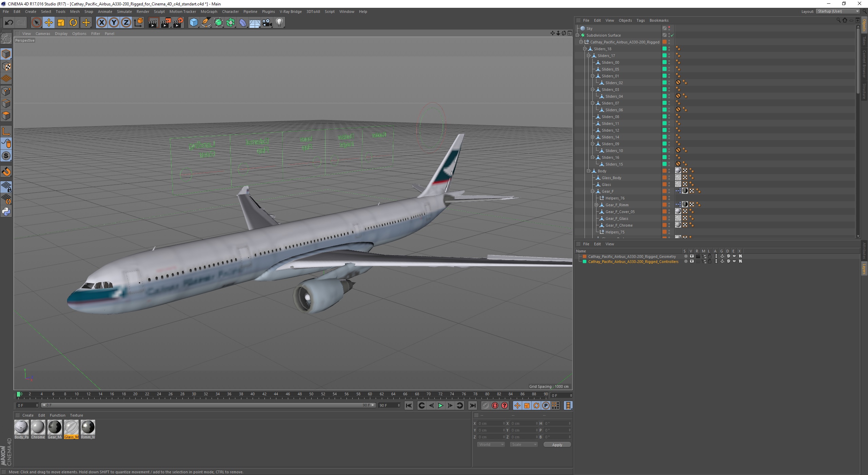Open the Simulate menu

point(124,12)
